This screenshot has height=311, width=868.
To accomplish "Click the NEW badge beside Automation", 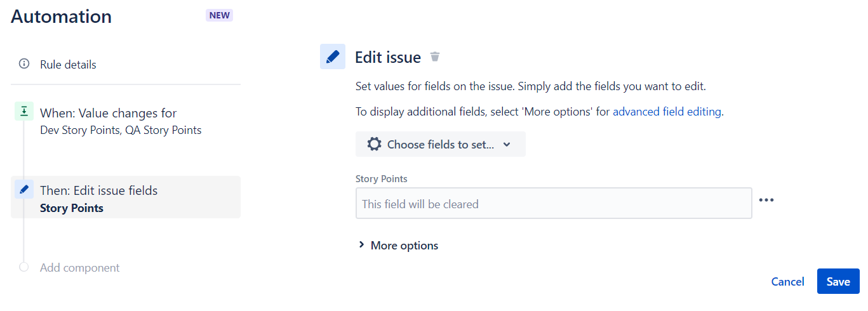I will pyautogui.click(x=220, y=15).
